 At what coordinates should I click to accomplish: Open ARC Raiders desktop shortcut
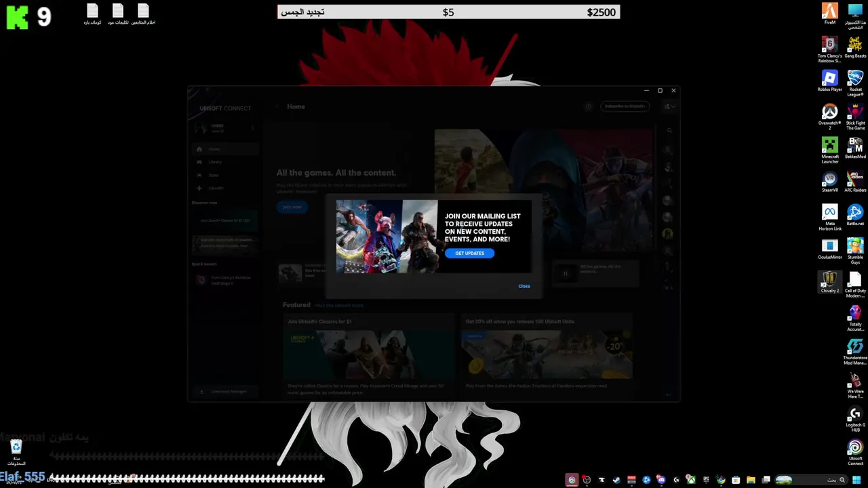(855, 182)
